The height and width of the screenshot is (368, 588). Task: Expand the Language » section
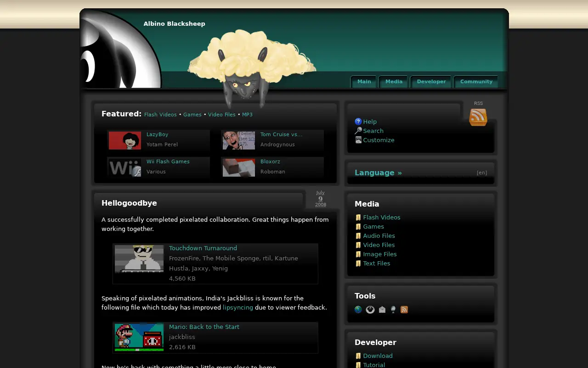pyautogui.click(x=378, y=172)
